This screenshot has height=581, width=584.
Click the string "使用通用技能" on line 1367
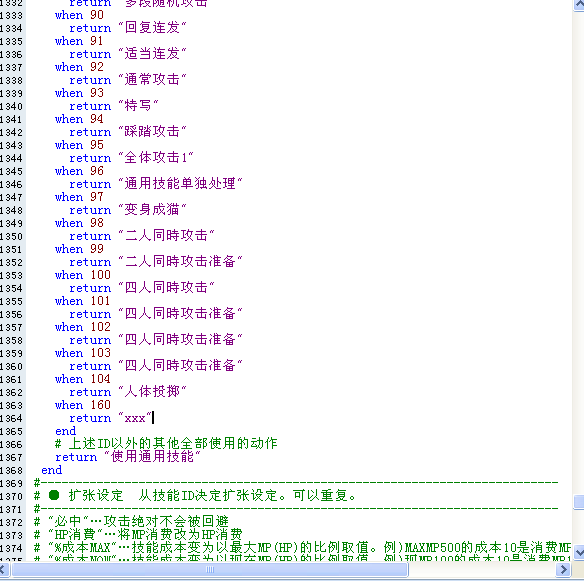coord(152,457)
